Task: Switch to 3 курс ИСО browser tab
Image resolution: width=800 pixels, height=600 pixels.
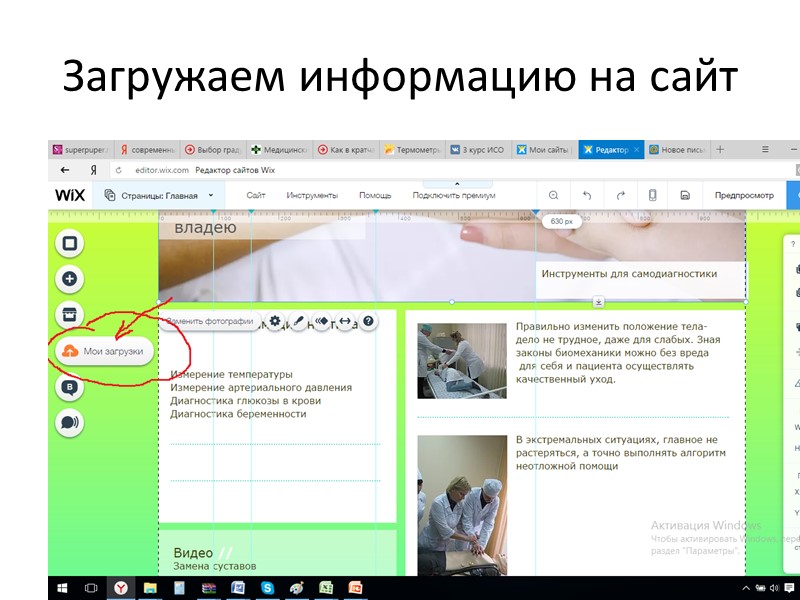Action: pyautogui.click(x=478, y=149)
